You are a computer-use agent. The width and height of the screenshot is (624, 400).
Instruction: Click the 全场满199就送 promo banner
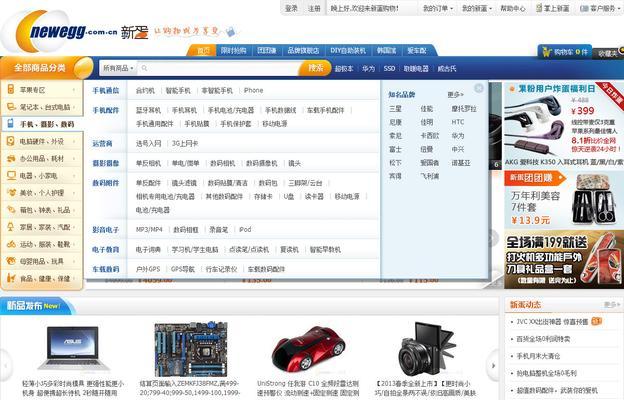tap(564, 260)
